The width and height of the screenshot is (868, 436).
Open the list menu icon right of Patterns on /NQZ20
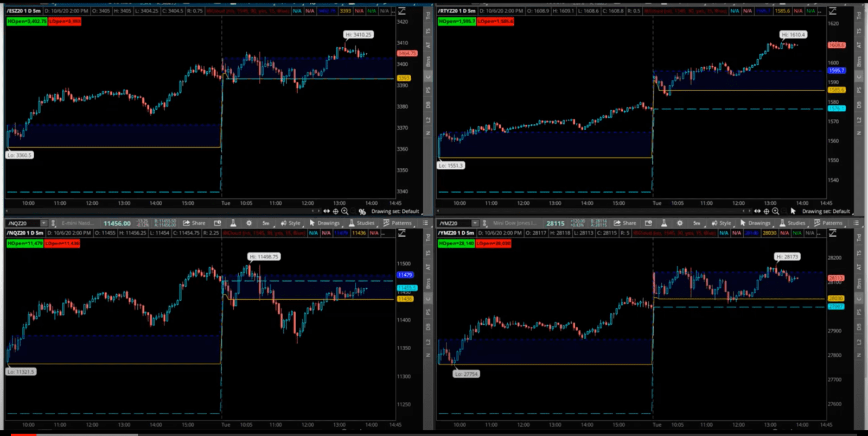click(x=425, y=223)
